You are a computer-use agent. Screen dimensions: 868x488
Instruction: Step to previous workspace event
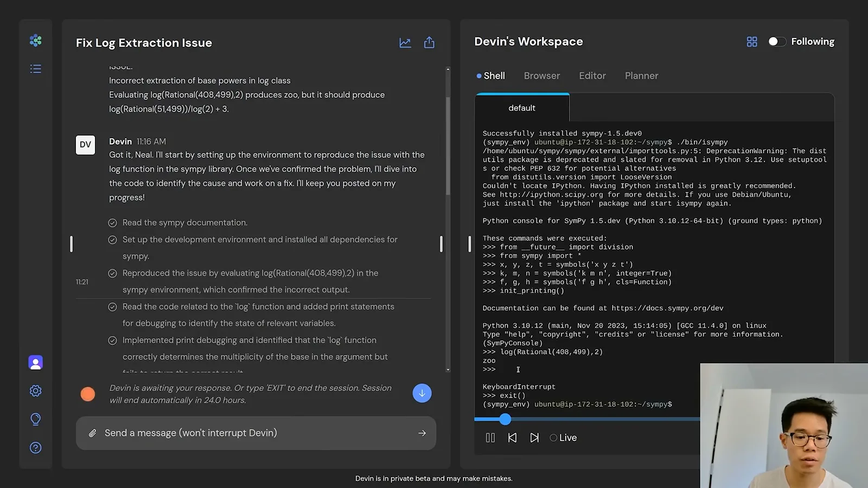coord(512,438)
